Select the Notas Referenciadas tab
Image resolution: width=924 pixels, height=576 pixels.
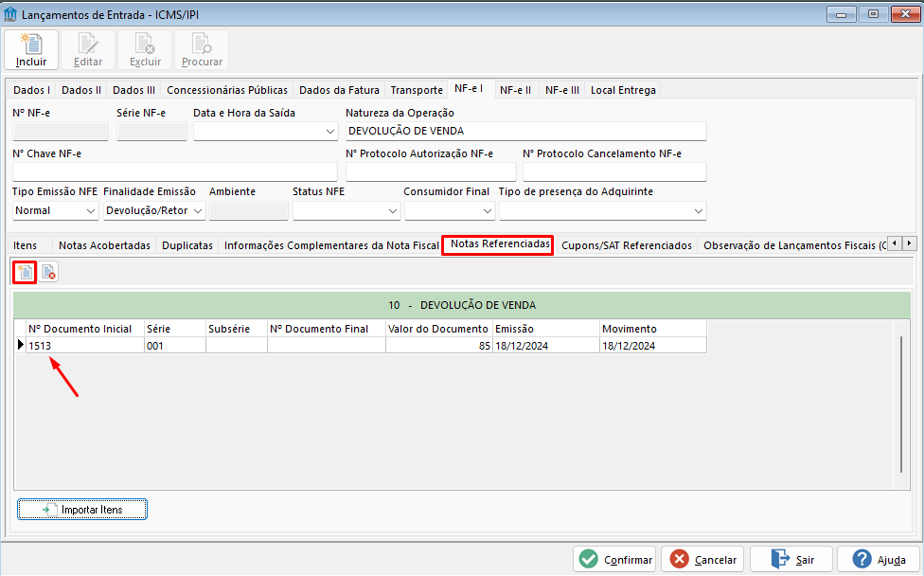point(500,244)
